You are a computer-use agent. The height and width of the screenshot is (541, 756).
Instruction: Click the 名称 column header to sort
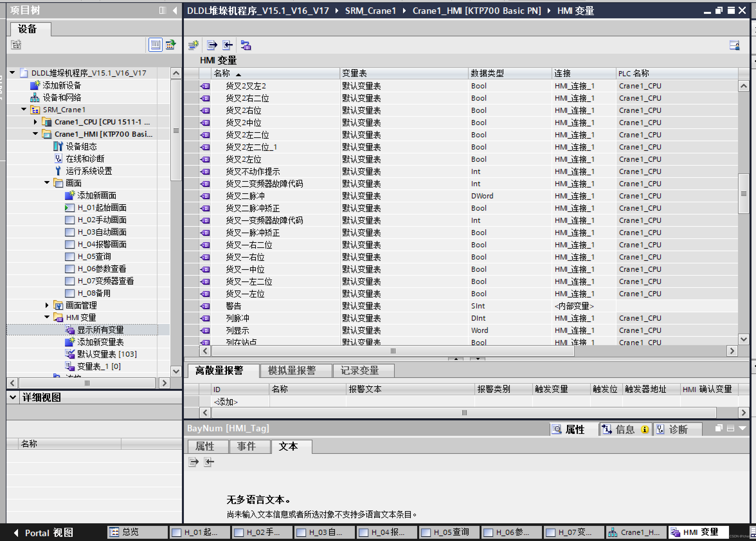coord(222,73)
